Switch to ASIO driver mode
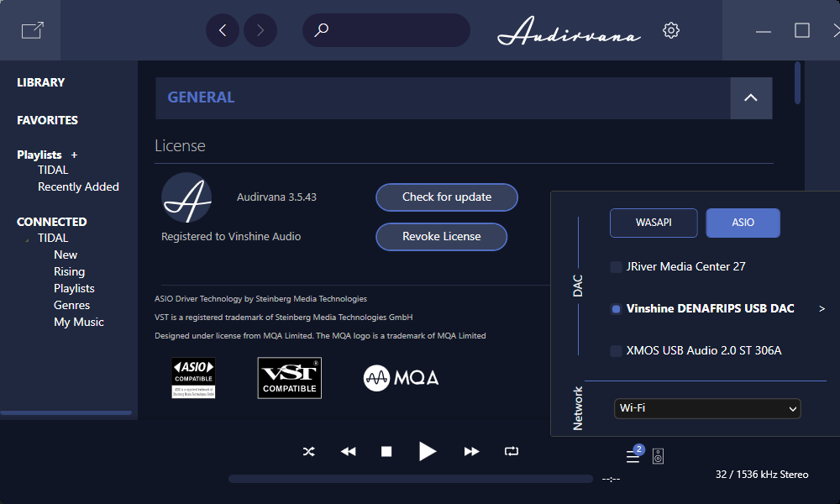This screenshot has width=840, height=504. point(743,223)
